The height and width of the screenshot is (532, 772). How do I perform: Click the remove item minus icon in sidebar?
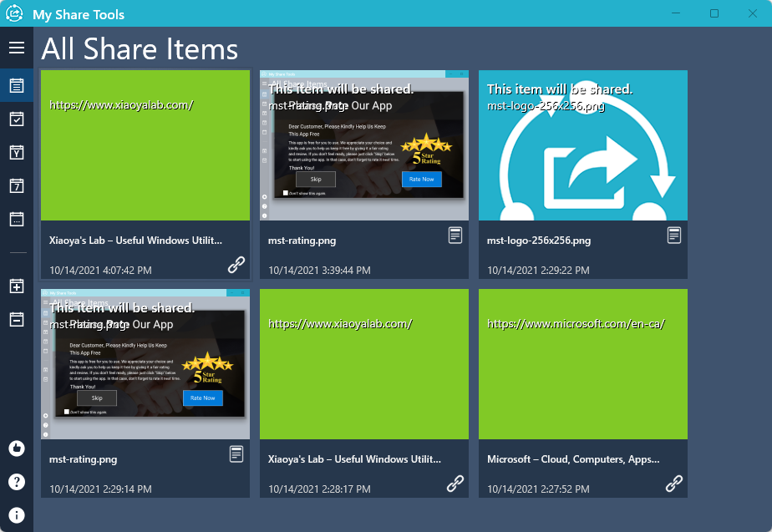(x=17, y=319)
